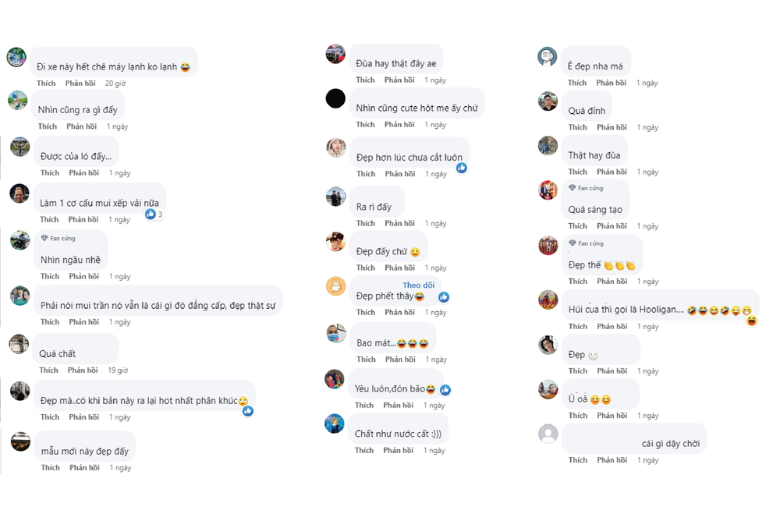
Task: Click the like reaction on "Làm 1 cơ cấu mui xếp" comment
Action: 151,214
